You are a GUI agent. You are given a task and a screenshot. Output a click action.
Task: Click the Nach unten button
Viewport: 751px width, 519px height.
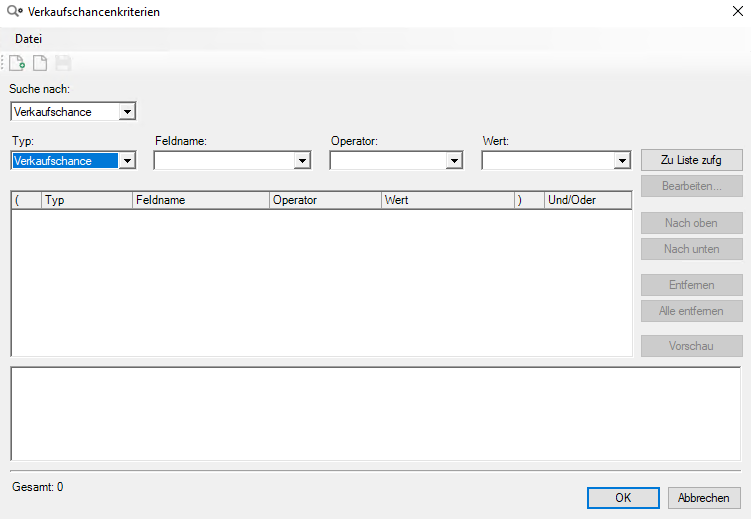pos(692,249)
